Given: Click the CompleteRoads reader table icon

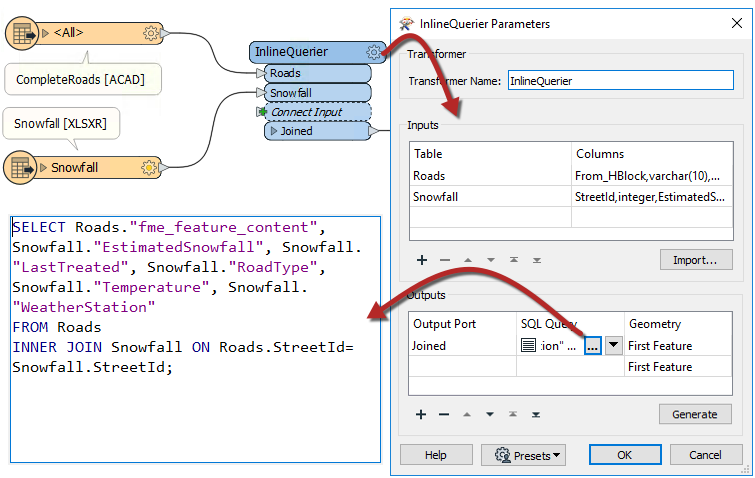Looking at the screenshot, I should point(21,34).
